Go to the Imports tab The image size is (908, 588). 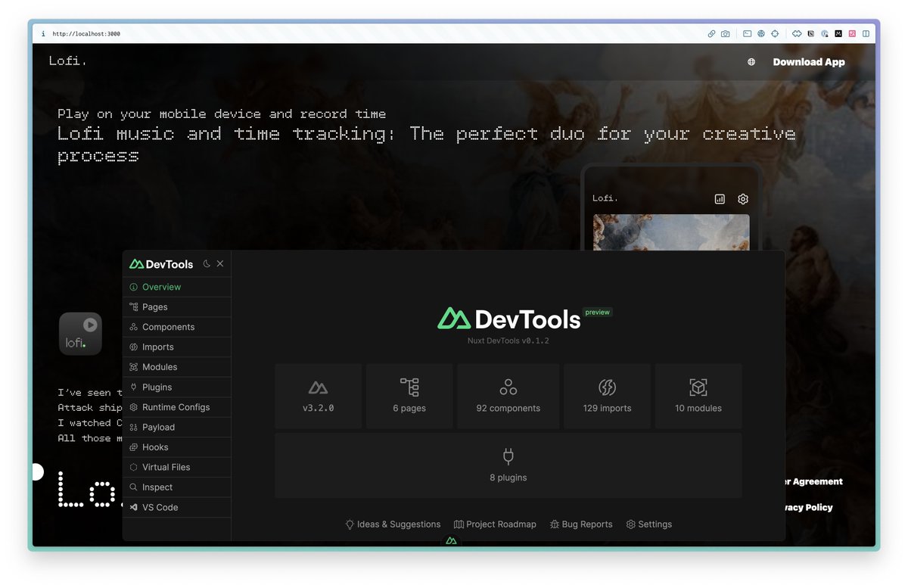point(177,347)
